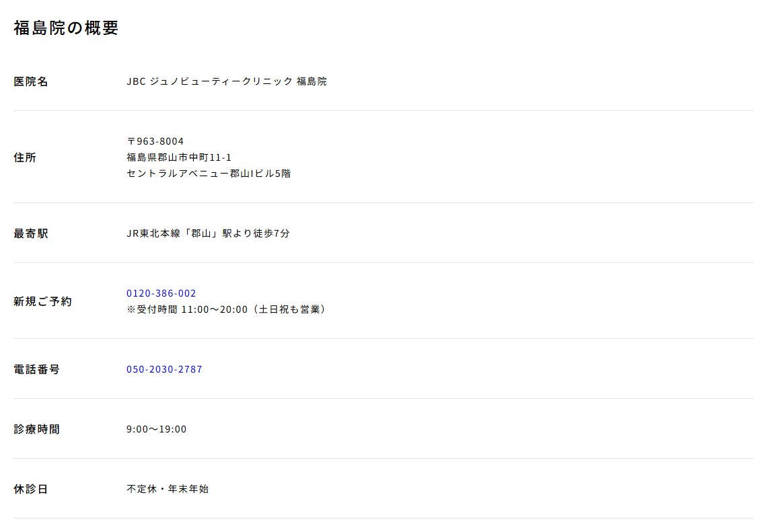Screen dimensions: 767x532
Task: Select clinic name JBC ジュノビューティークリニック 福島院
Action: click(227, 81)
